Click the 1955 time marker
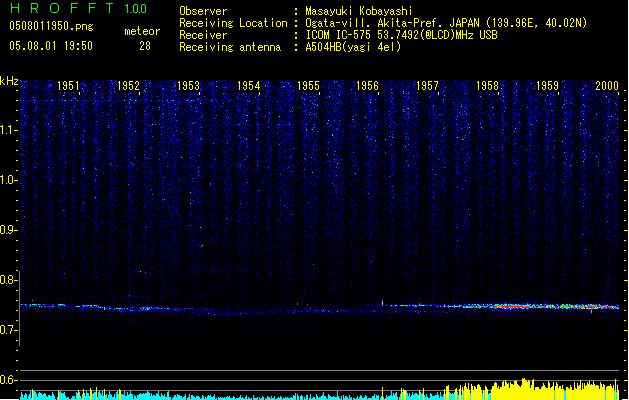 [x=308, y=86]
